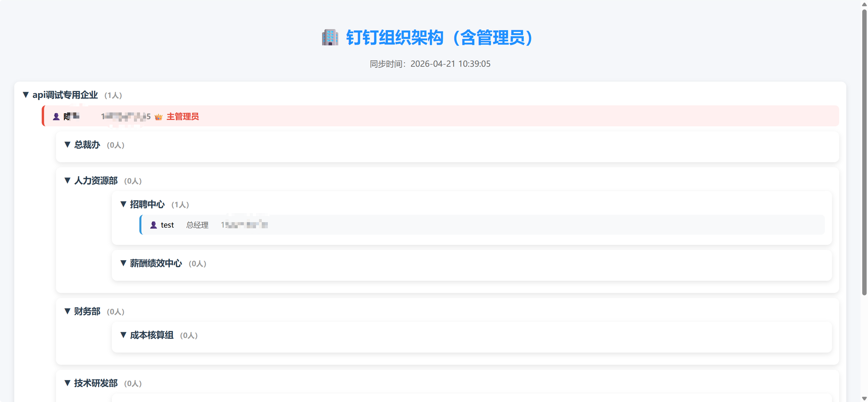Viewport: 868px width, 402px height.
Task: Click the user icon next to test
Action: [x=154, y=225]
